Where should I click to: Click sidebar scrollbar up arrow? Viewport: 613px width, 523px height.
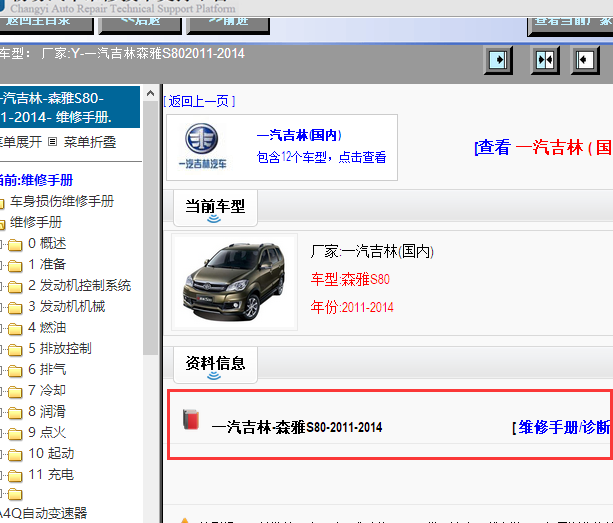(151, 93)
